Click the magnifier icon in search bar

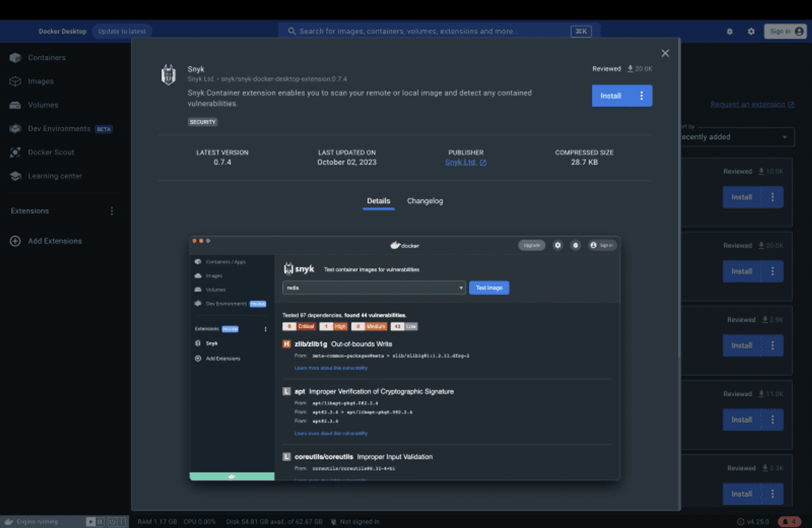pos(292,31)
